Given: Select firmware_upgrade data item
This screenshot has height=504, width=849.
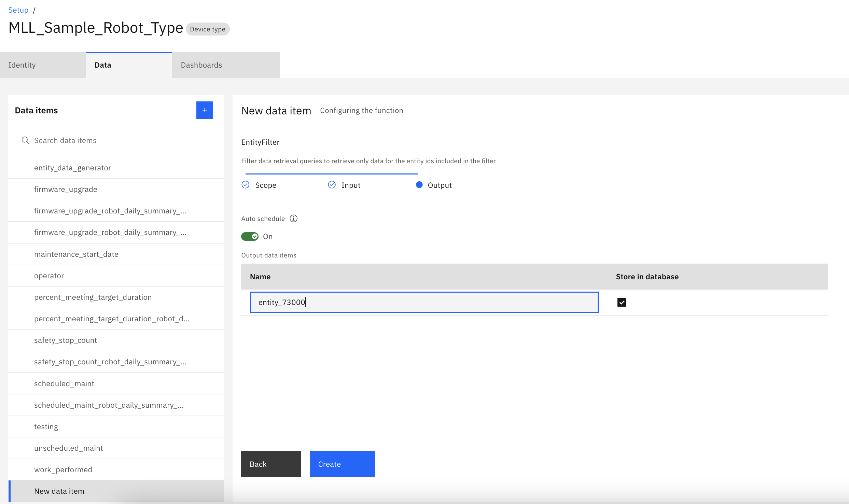Looking at the screenshot, I should 116,189.
